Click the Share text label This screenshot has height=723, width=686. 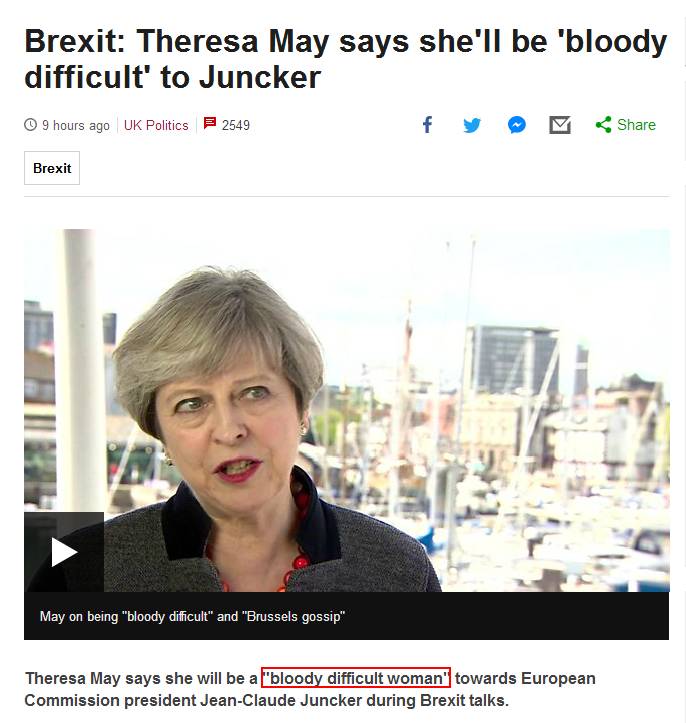(636, 125)
